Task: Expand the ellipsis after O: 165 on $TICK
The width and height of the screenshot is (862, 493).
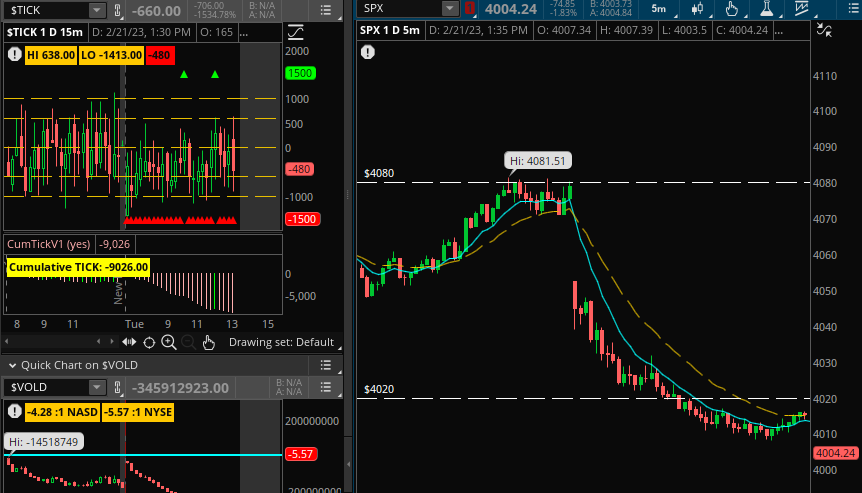Action: coord(244,32)
